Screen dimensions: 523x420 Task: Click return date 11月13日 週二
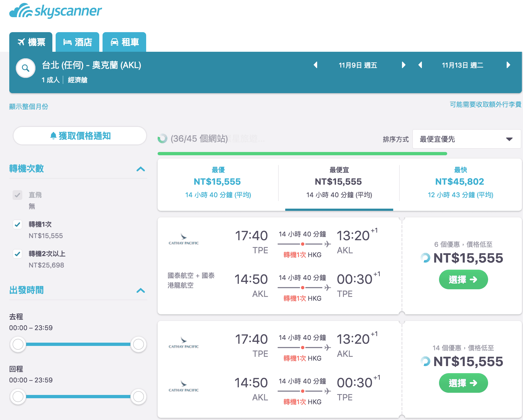pyautogui.click(x=462, y=65)
